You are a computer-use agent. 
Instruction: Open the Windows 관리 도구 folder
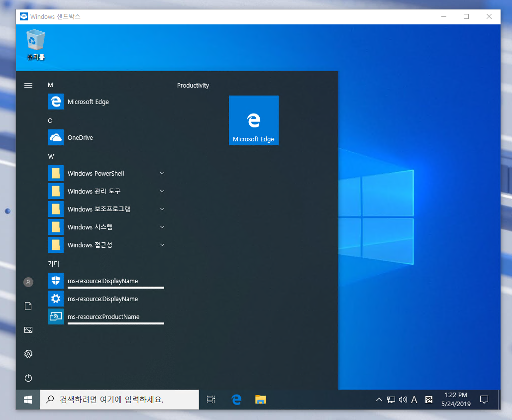pos(106,191)
